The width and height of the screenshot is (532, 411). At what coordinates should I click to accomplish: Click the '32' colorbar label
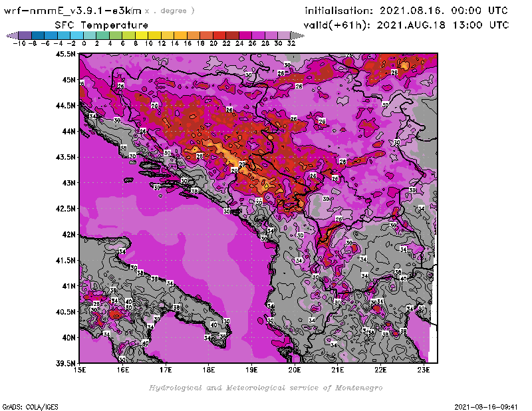[291, 43]
